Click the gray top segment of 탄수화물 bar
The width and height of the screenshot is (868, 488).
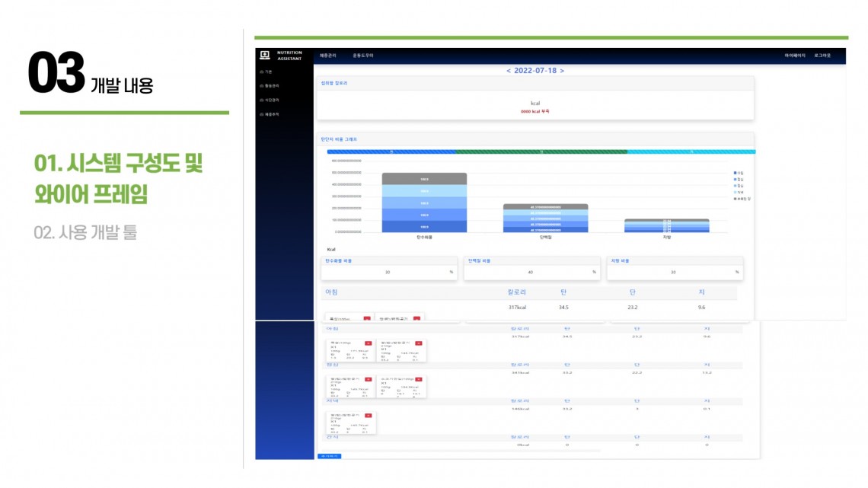click(424, 179)
